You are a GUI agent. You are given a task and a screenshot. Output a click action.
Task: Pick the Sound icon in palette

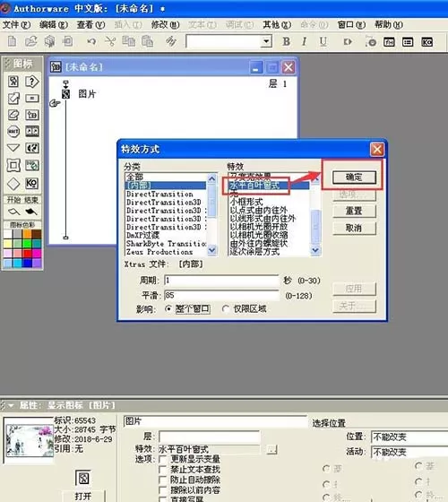tap(32, 148)
